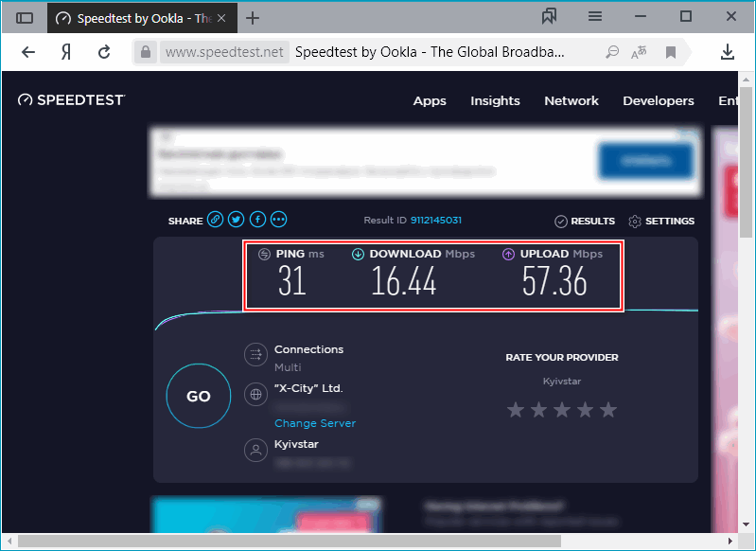Share result on Facebook icon
Screen dimensions: 756x551
(257, 220)
